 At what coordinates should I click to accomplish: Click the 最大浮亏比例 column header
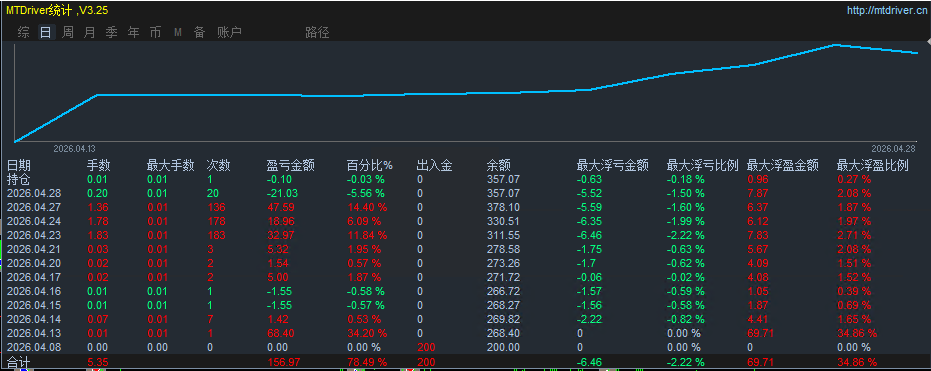(702, 166)
